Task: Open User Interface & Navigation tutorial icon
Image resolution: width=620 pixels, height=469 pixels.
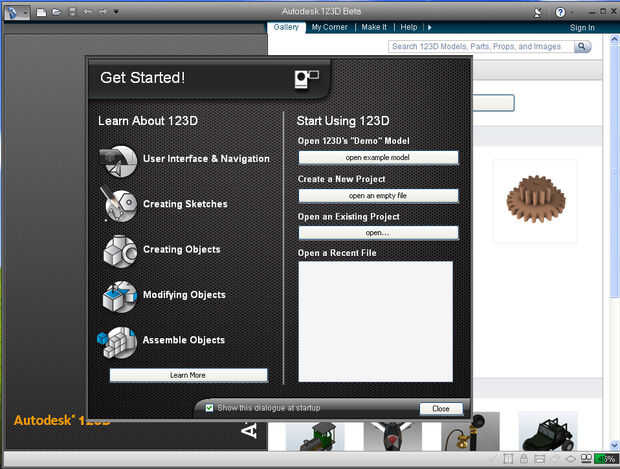Action: point(118,161)
